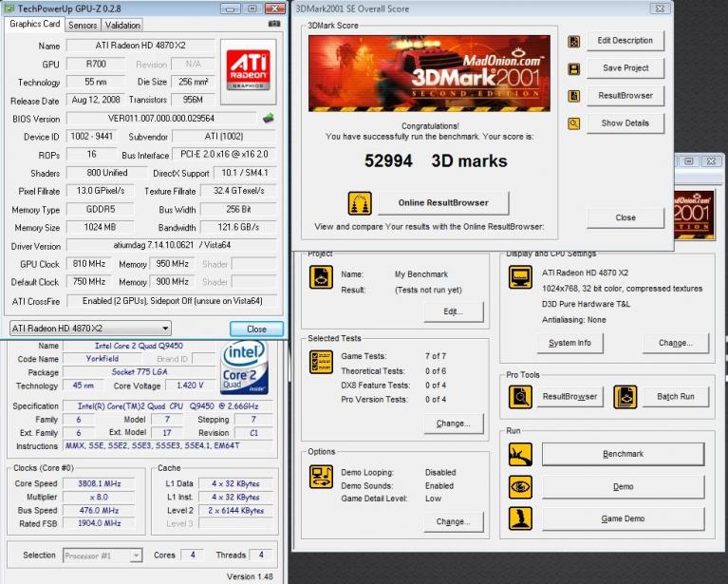Click the Cores count field
The image size is (728, 584).
(x=193, y=556)
